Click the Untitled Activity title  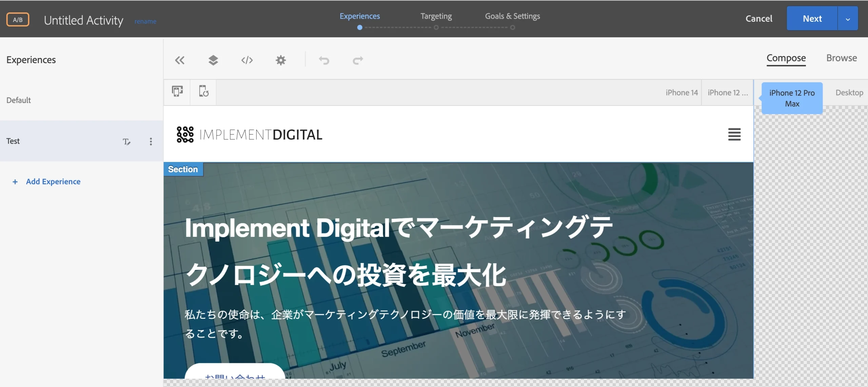tap(83, 20)
